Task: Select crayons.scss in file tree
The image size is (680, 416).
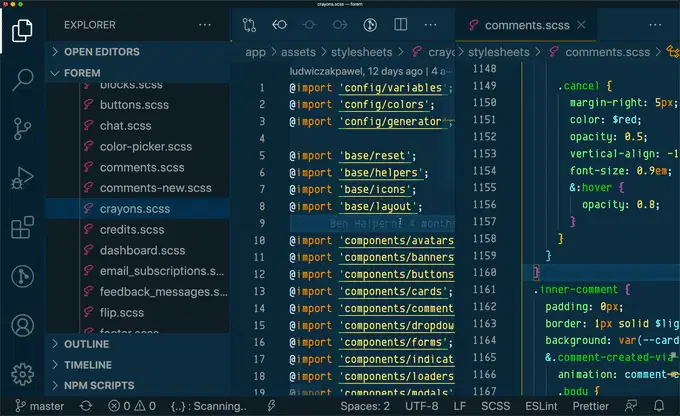Action: [x=137, y=209]
